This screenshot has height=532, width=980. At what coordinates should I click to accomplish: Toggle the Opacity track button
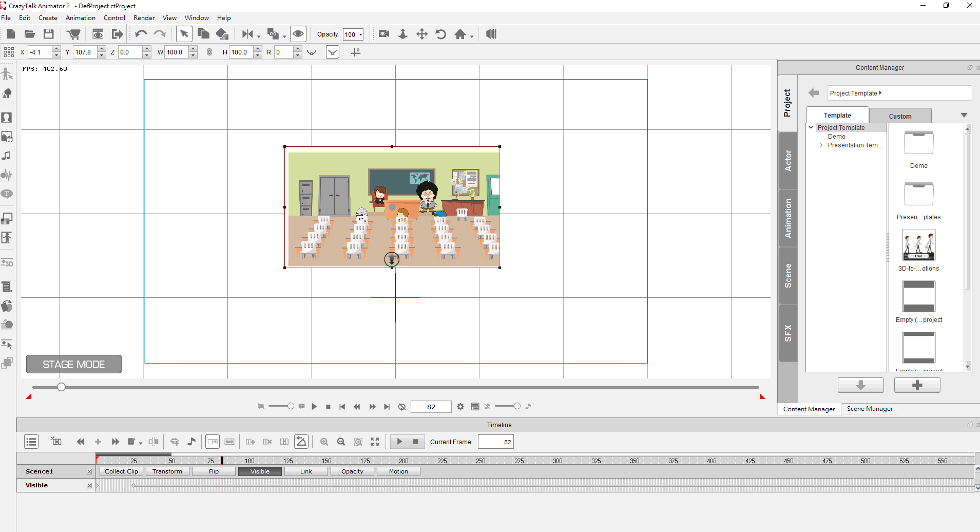(352, 471)
